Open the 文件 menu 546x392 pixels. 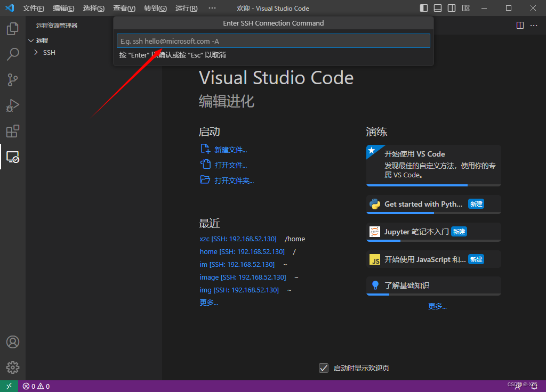pyautogui.click(x=34, y=8)
